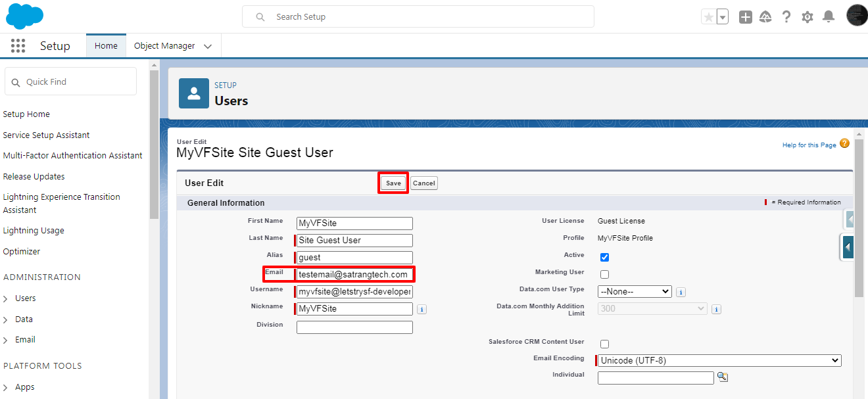Viewport: 868px width, 399px height.
Task: Open the App Launcher dots grid
Action: (x=18, y=46)
